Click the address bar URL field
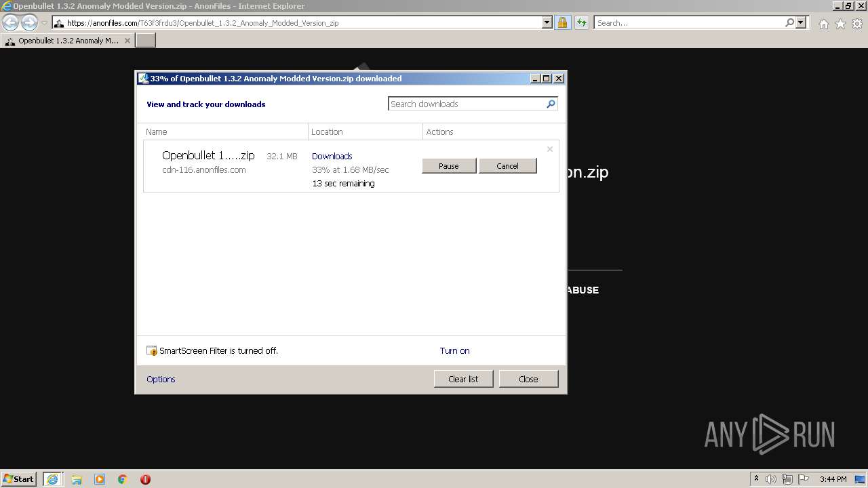This screenshot has width=868, height=488. point(302,22)
